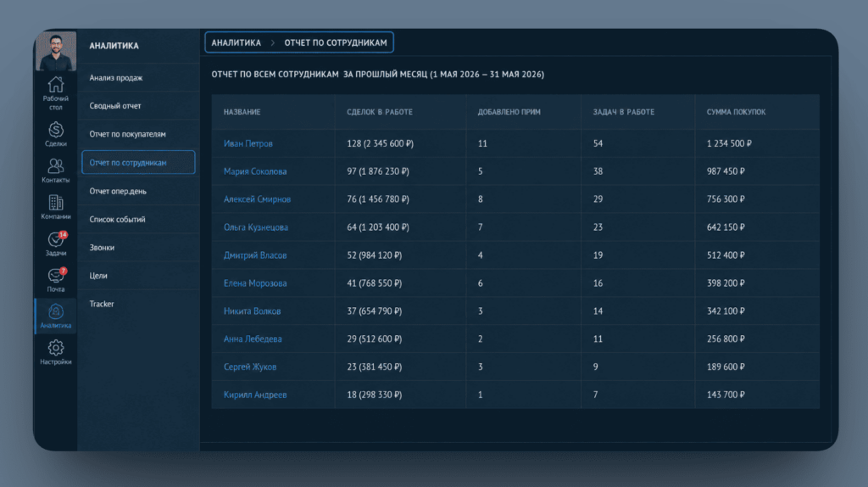The width and height of the screenshot is (868, 487).
Task: Select purchase sum 987 450 ₽
Action: [726, 171]
